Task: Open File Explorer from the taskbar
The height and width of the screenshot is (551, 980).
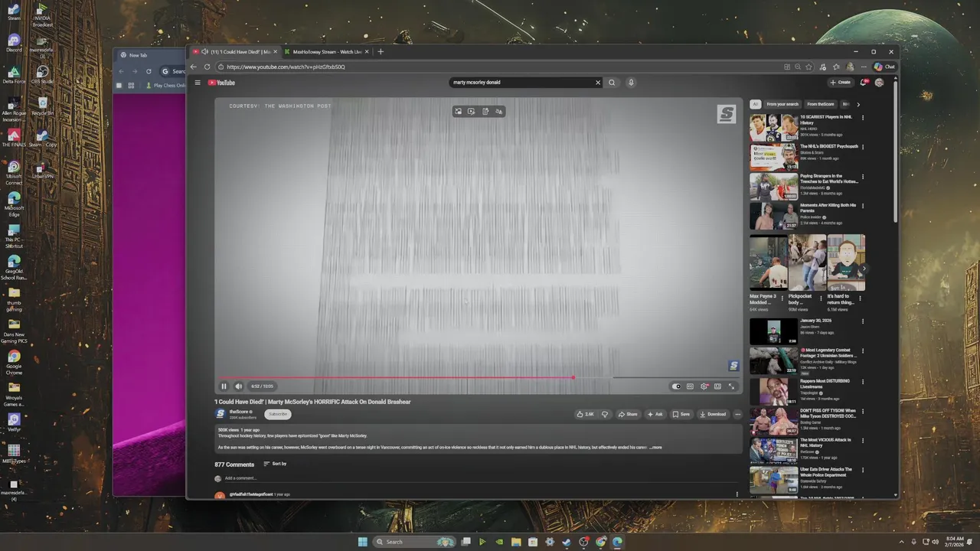Action: coord(516,542)
